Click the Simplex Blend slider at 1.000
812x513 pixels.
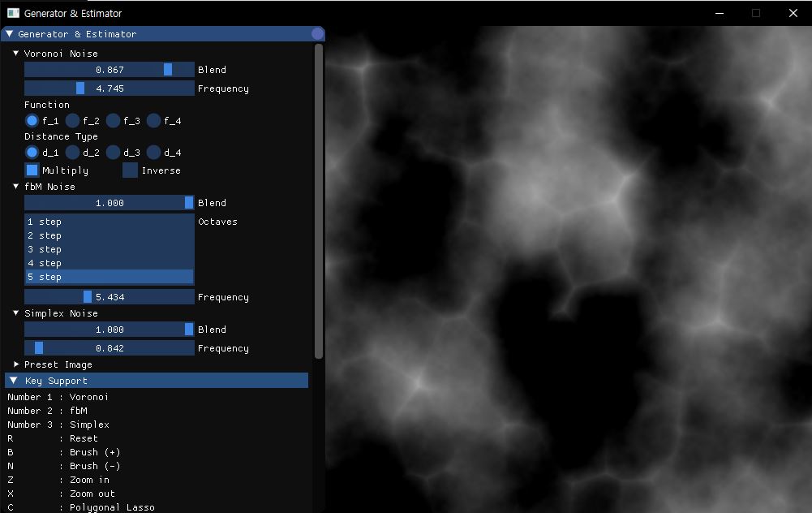coord(110,329)
